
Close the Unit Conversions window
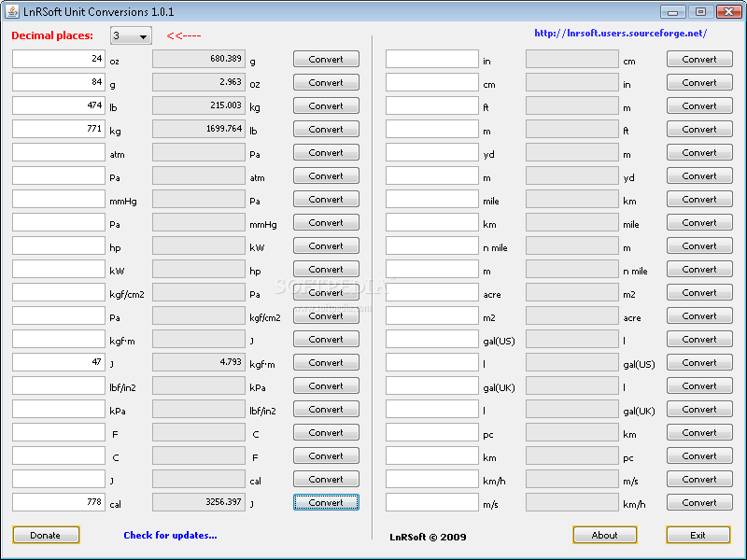click(x=728, y=12)
